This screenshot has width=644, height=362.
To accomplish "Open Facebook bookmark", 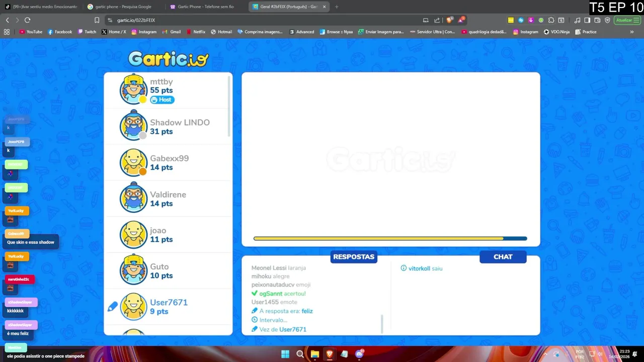I will click(x=60, y=32).
